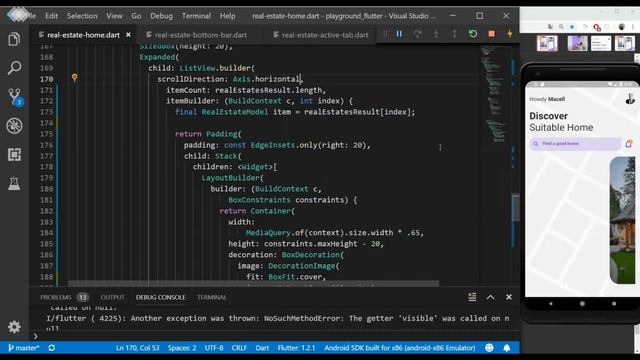The image size is (640, 360).
Task: Open the Edit menu
Action: (51, 16)
